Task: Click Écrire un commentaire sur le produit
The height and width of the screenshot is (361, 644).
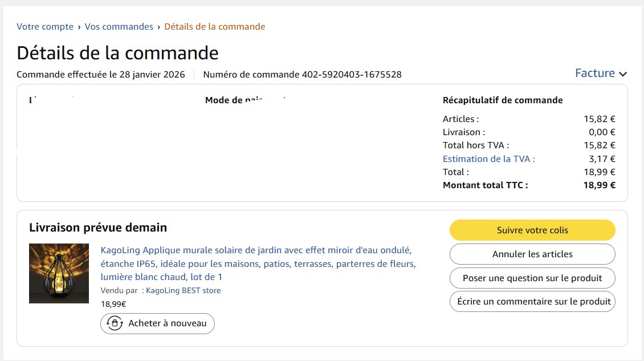Action: pos(532,302)
